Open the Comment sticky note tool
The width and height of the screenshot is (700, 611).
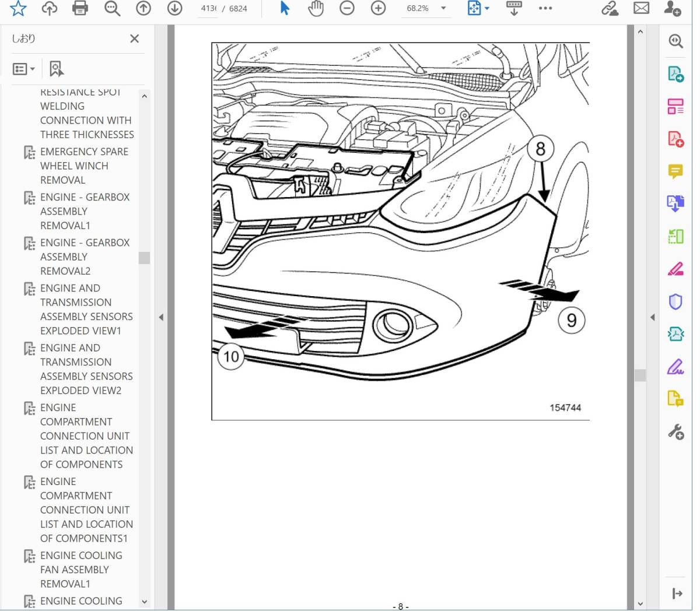tap(675, 171)
